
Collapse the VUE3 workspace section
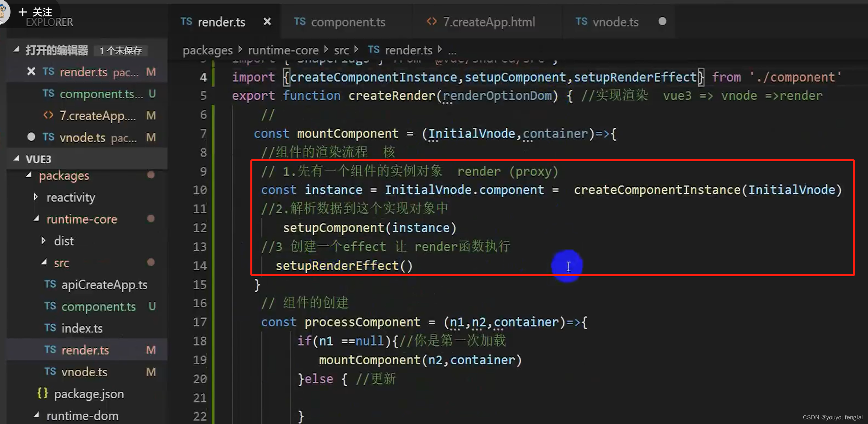[x=16, y=159]
